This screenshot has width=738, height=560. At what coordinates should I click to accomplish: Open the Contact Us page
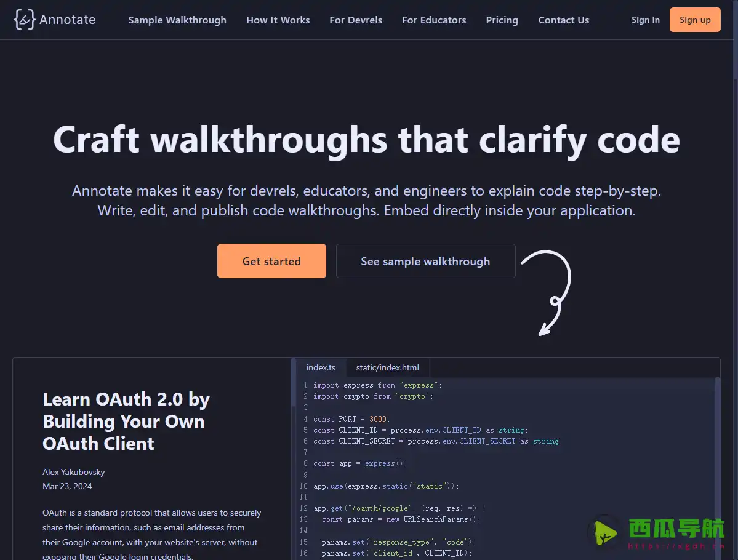563,20
